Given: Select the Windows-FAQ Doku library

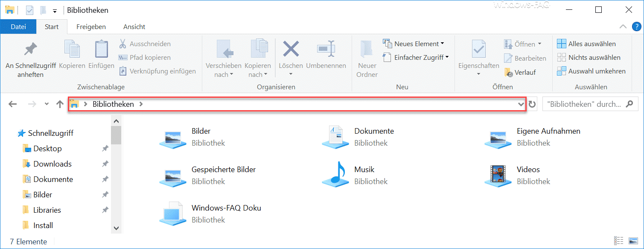Looking at the screenshot, I should [x=210, y=214].
